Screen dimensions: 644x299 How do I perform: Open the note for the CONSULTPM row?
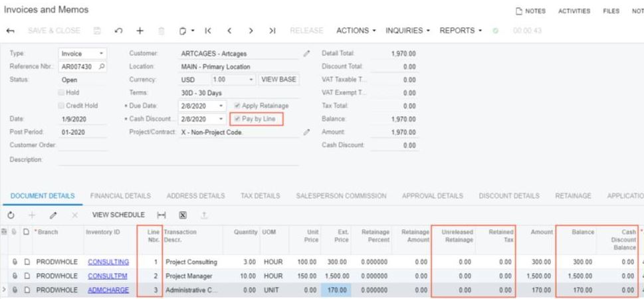click(x=27, y=276)
